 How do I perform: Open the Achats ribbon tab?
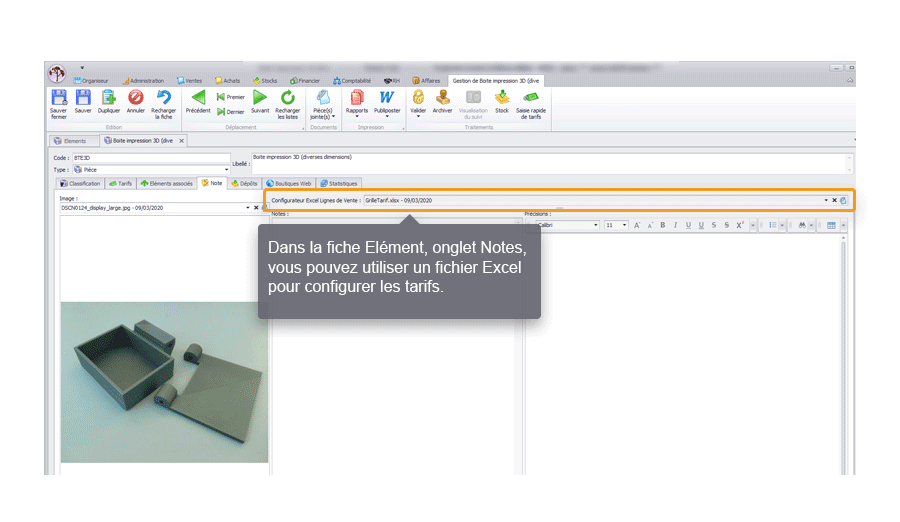pos(228,81)
